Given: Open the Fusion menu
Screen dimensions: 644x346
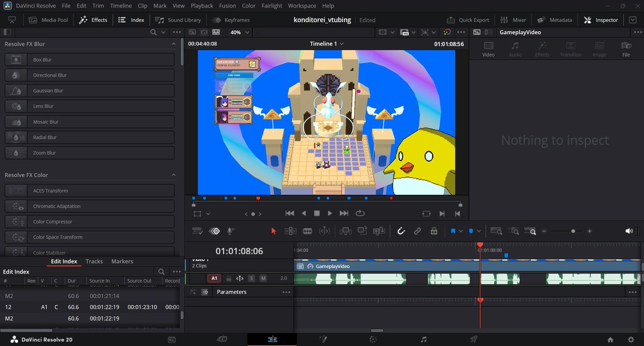Looking at the screenshot, I should (228, 6).
